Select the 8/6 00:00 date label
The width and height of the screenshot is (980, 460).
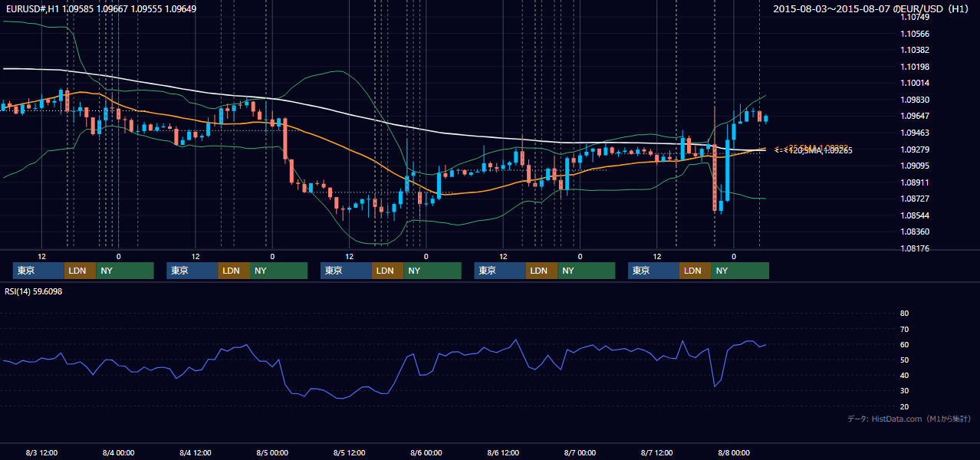pos(426,452)
